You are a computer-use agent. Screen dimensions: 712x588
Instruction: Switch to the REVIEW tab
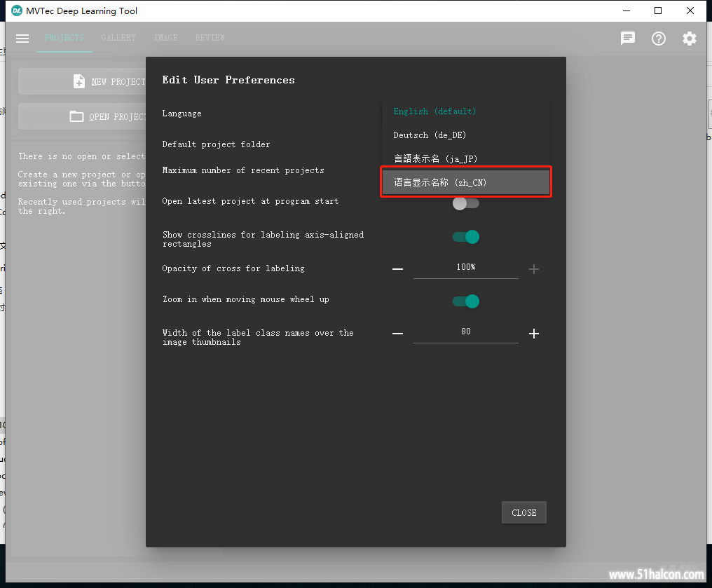[x=210, y=38]
